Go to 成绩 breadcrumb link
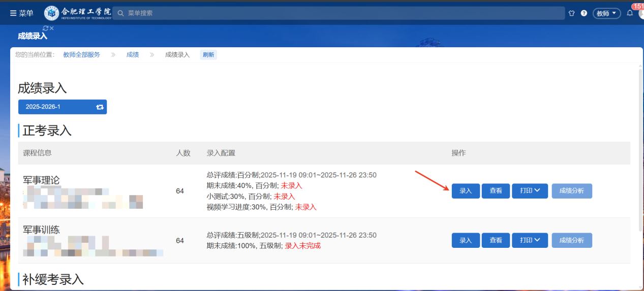This screenshot has height=291, width=644. tap(133, 55)
